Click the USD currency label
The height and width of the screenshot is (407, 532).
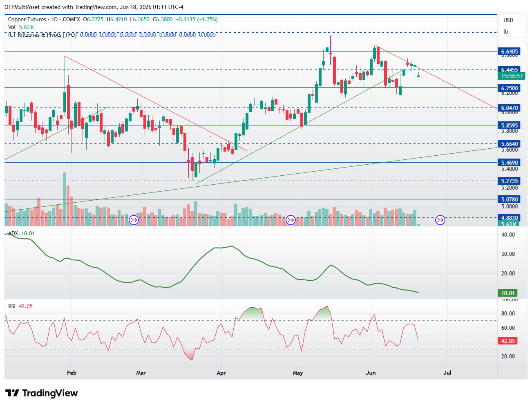[x=508, y=20]
